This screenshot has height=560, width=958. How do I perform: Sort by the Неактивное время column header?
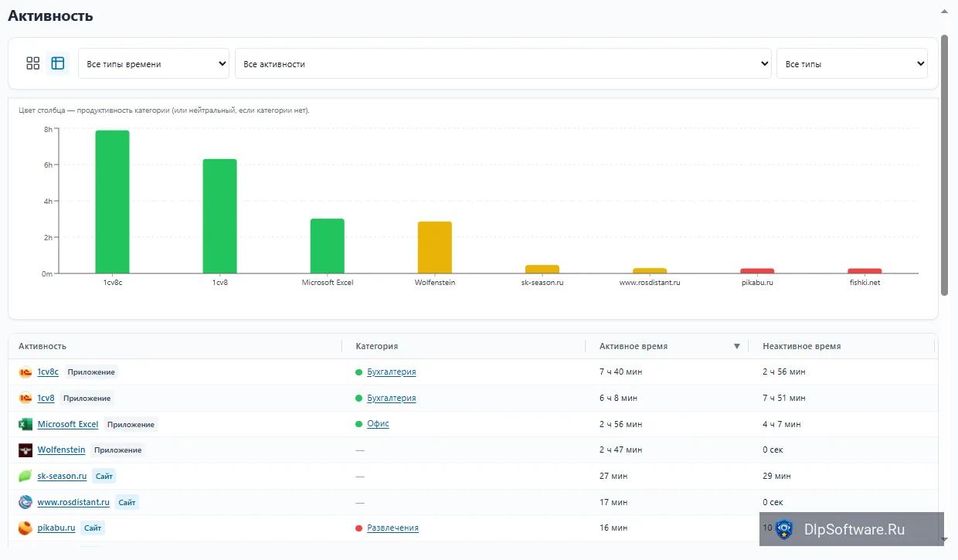(x=801, y=346)
